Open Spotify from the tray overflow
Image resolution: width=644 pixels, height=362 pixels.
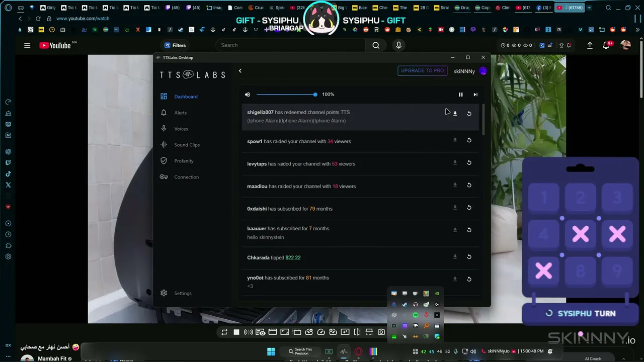(416, 315)
